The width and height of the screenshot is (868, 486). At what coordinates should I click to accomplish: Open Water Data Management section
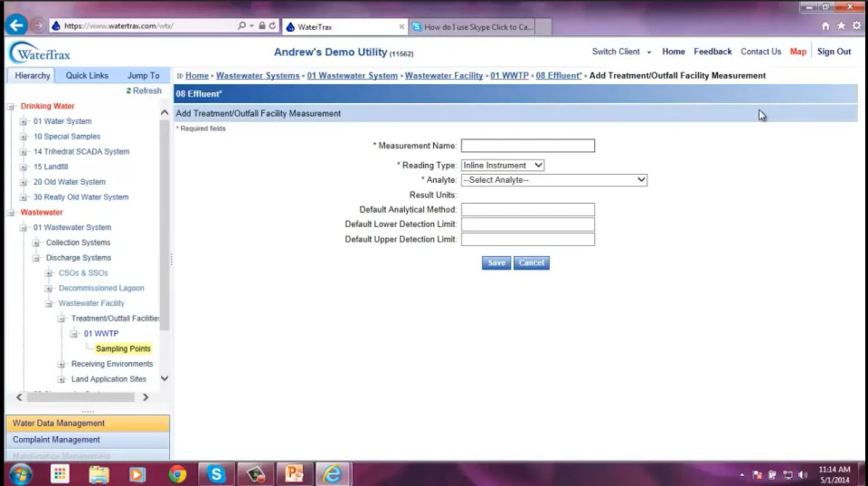88,424
